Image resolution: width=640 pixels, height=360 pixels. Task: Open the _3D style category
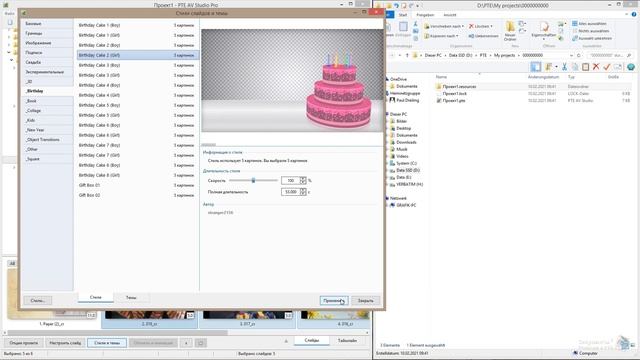tap(48, 82)
